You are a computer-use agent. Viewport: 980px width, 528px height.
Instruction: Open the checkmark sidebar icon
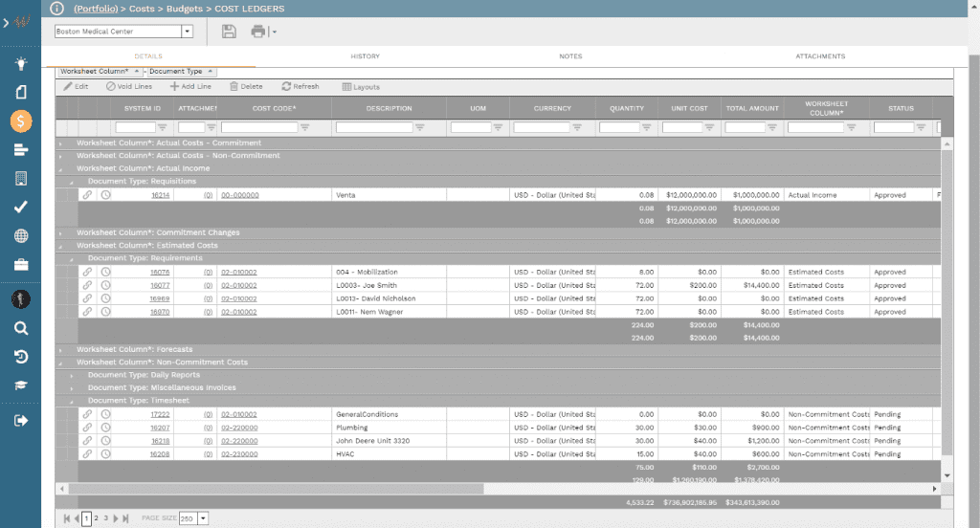(x=21, y=207)
